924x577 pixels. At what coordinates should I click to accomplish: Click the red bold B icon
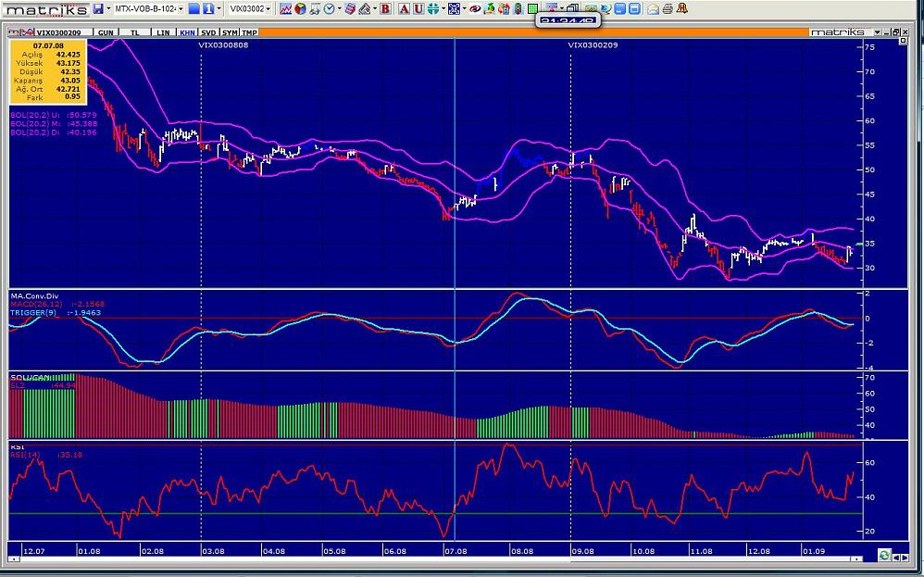click(386, 8)
